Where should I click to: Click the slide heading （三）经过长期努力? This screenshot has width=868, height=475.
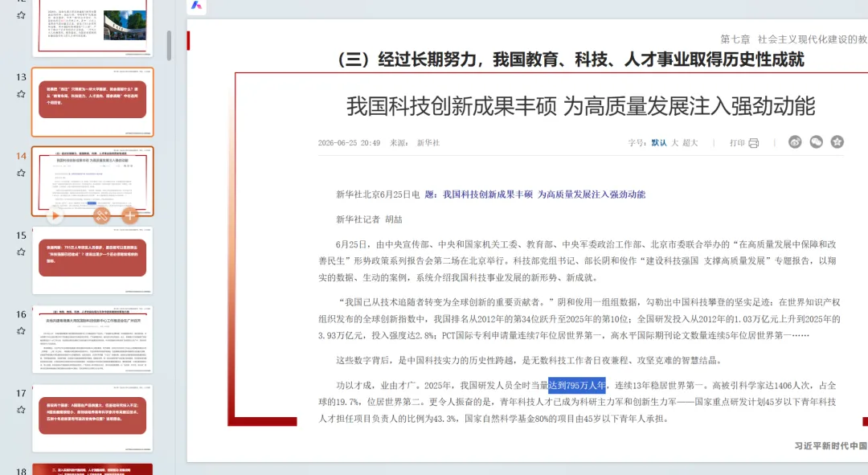[571, 59]
